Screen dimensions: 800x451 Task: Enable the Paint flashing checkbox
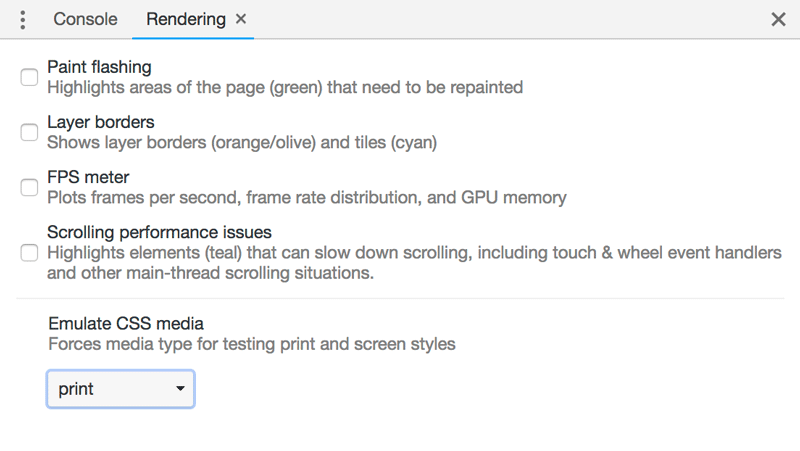coord(30,77)
